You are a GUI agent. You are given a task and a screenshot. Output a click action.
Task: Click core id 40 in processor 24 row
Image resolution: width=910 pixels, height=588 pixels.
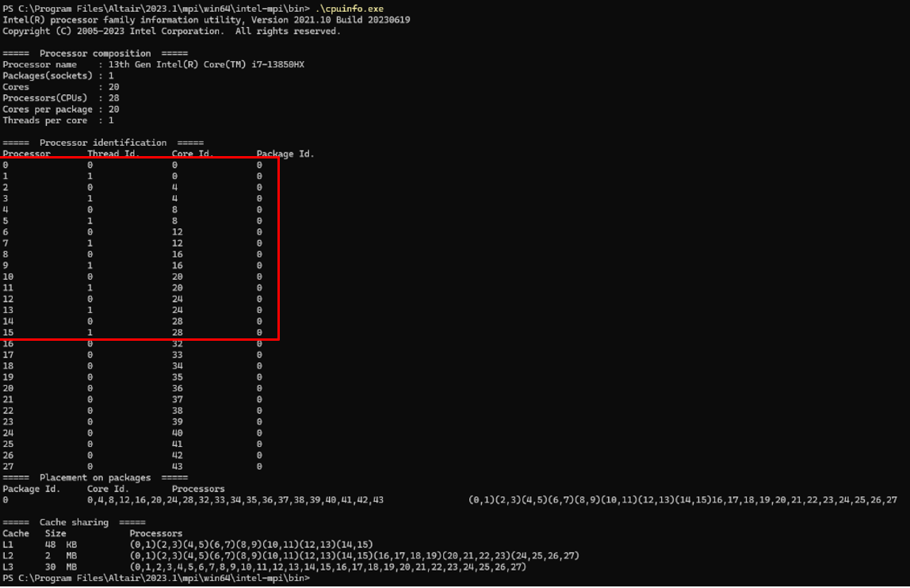coord(177,433)
